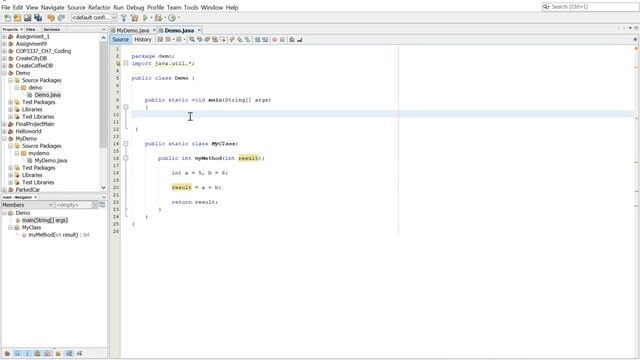Click the Comment code editor icon
The width and height of the screenshot is (640, 360).
click(x=291, y=40)
